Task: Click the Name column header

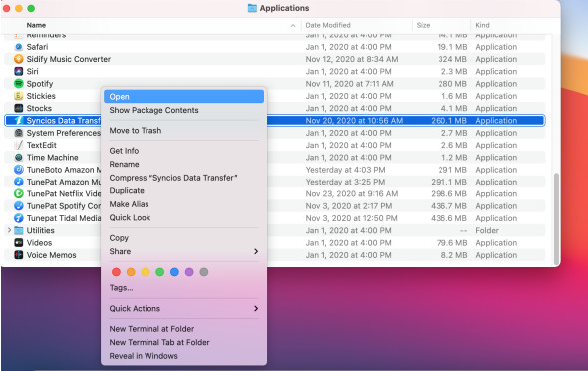Action: 36,25
